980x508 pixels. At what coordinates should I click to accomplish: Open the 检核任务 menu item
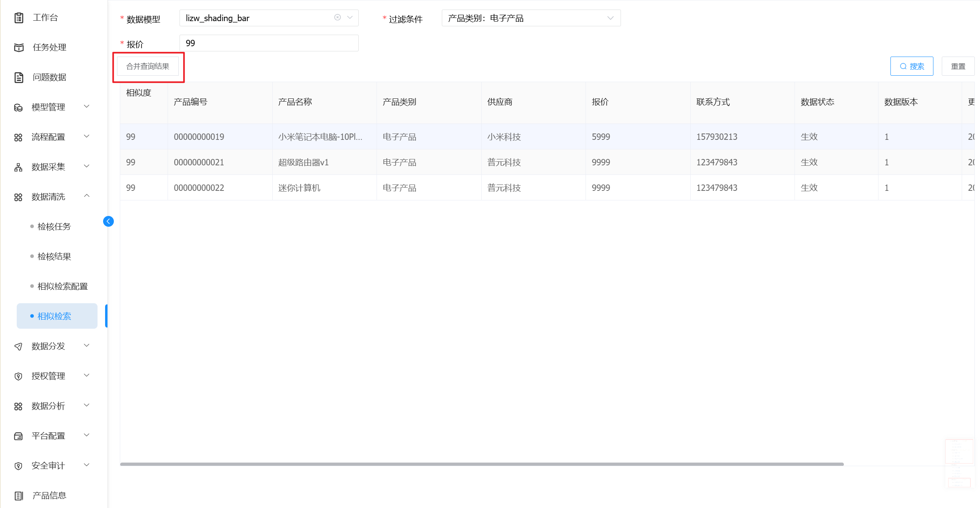click(54, 227)
